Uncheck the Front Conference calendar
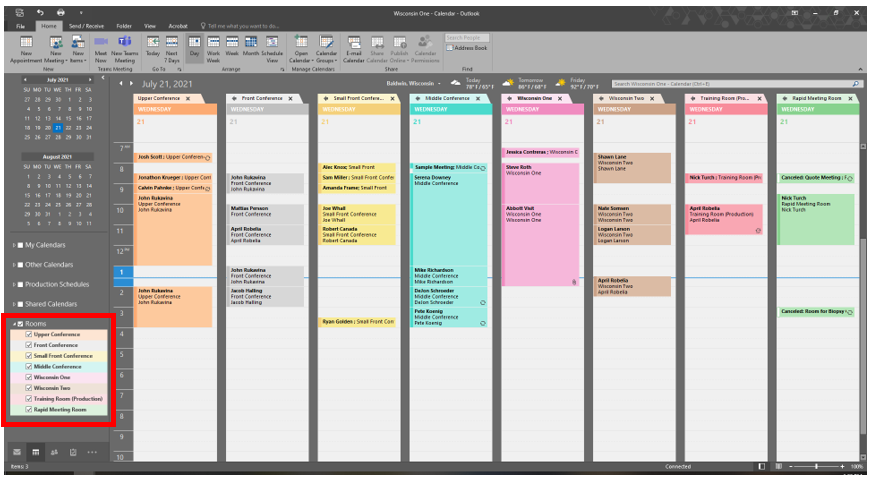 point(28,345)
